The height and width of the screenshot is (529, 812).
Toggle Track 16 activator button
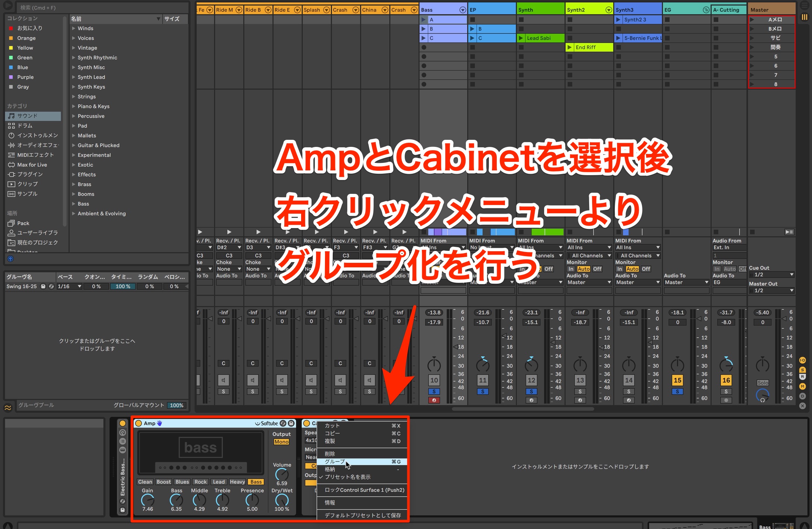point(726,380)
